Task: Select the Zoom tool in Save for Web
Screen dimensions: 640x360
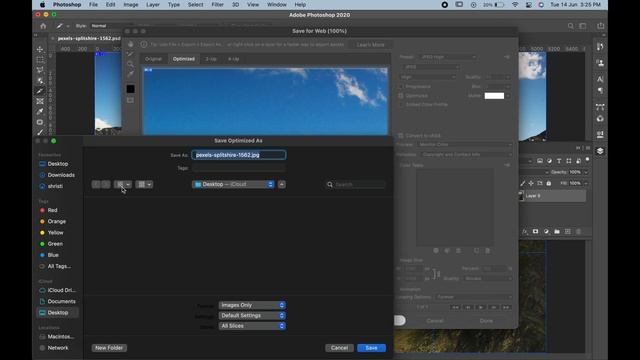Action: (x=130, y=64)
